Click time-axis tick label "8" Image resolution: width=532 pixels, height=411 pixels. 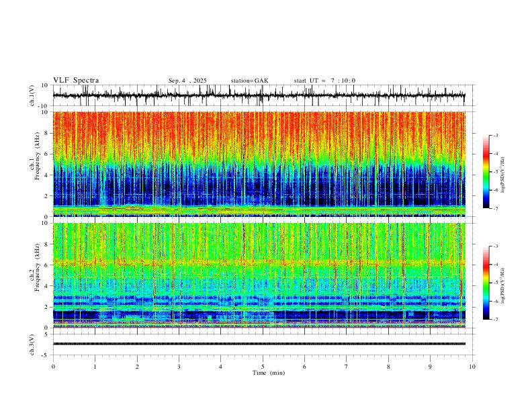[x=388, y=367]
